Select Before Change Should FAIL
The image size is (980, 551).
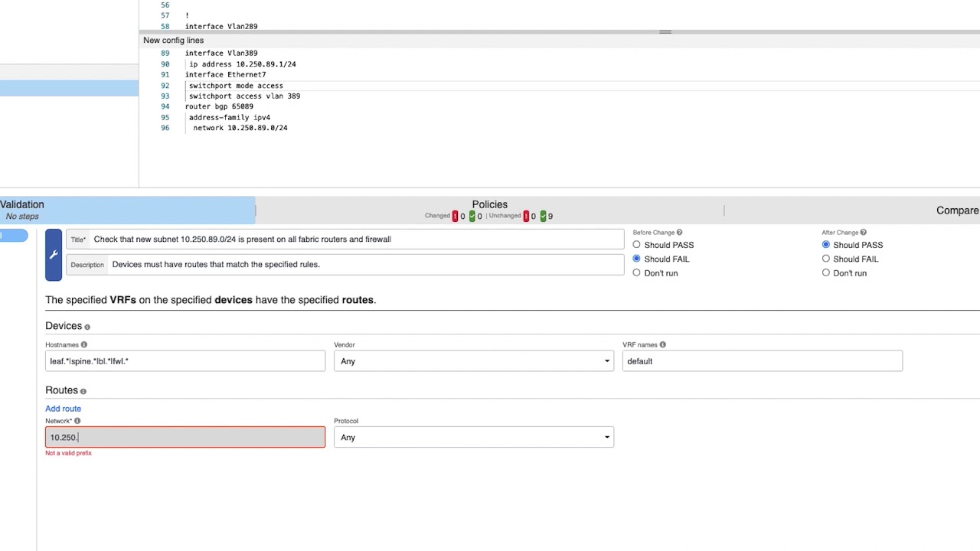[x=636, y=259]
